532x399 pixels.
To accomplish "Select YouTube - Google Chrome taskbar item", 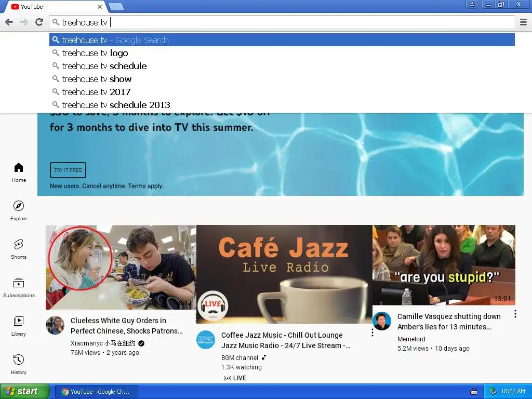I will 96,392.
